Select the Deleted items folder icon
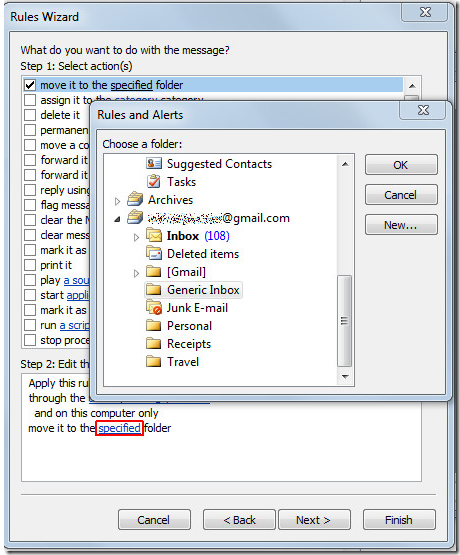 [x=154, y=253]
